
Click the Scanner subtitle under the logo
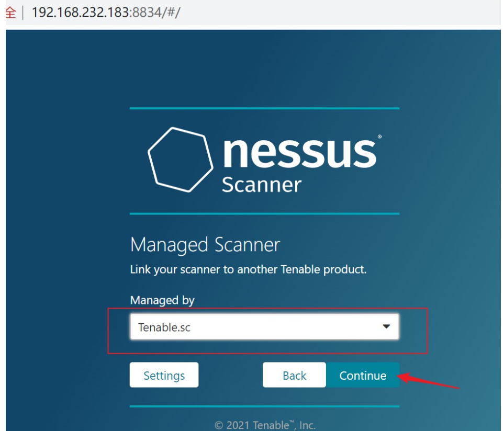click(261, 185)
